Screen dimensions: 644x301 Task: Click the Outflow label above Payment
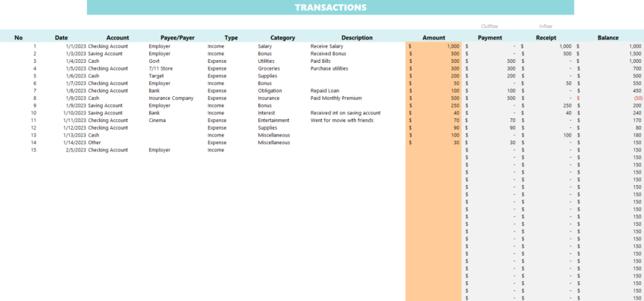click(x=489, y=27)
